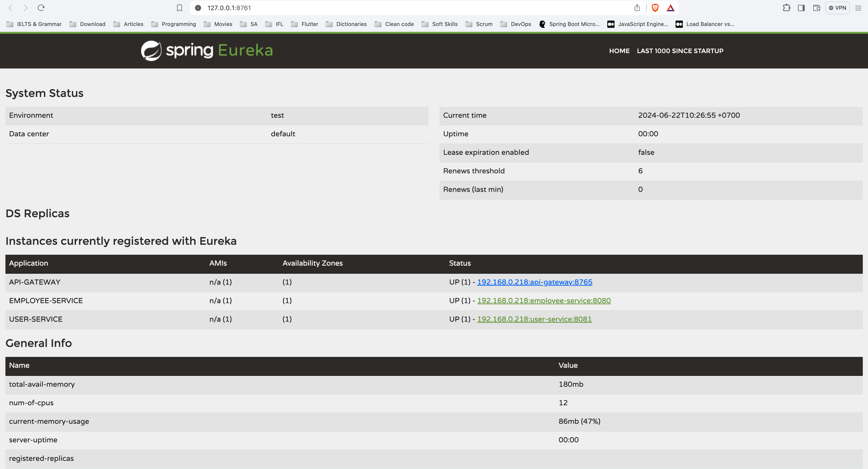The height and width of the screenshot is (469, 868).
Task: Click the Renews threshold value 6
Action: [x=640, y=171]
